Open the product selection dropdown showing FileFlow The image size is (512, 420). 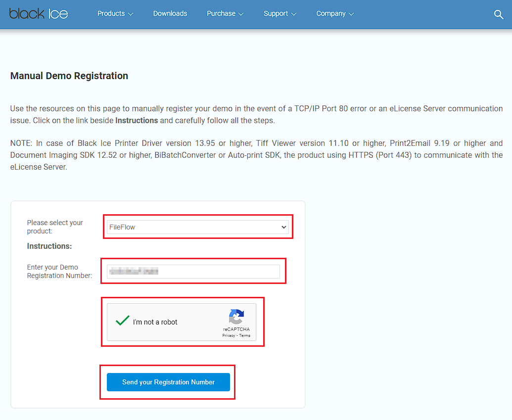[x=197, y=227]
